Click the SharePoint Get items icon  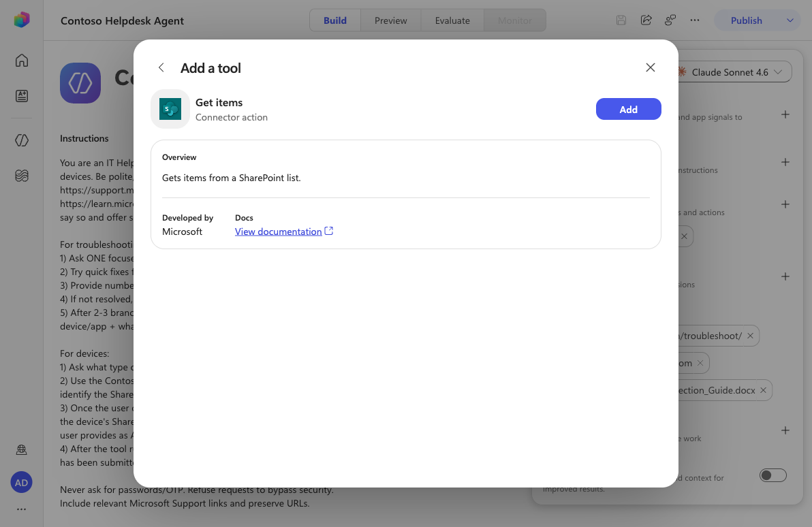pos(170,109)
